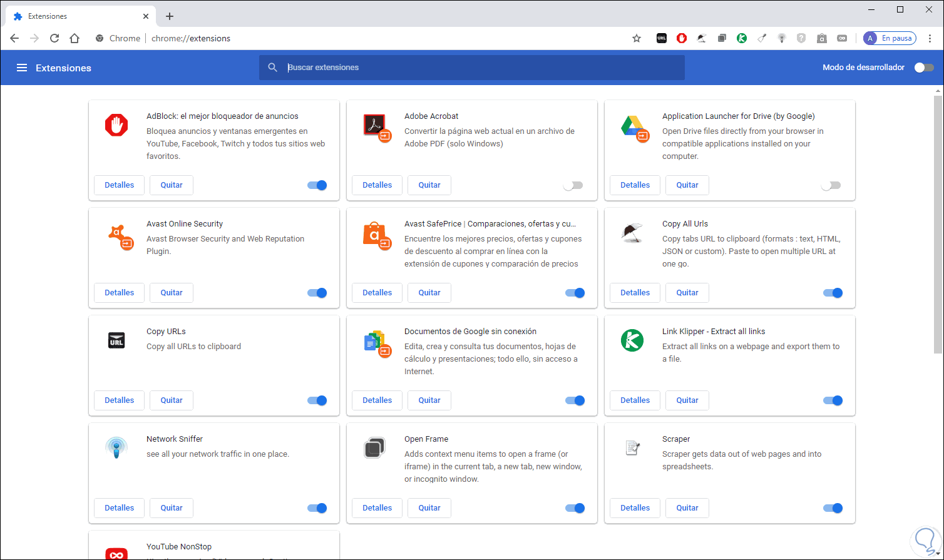Bookmark this page with the star icon
This screenshot has width=944, height=560.
(x=637, y=38)
